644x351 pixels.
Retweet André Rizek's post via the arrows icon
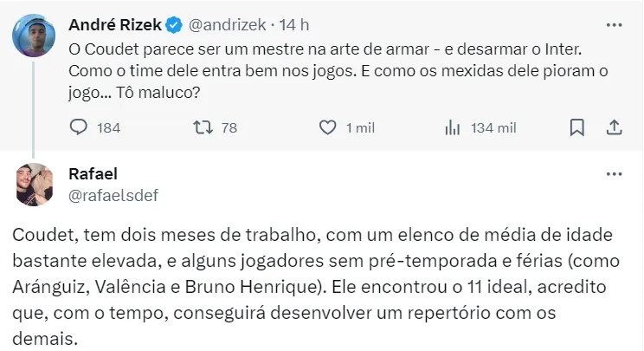coord(203,127)
